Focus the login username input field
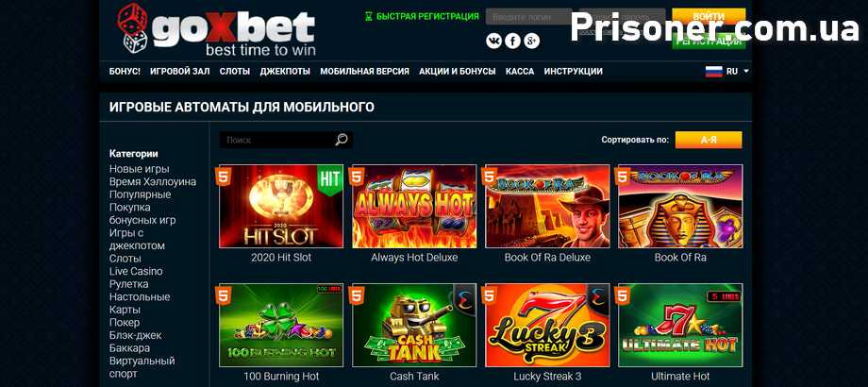 (x=528, y=17)
